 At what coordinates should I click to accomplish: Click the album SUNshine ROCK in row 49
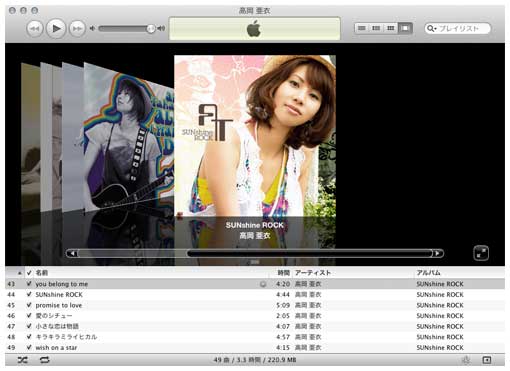[x=440, y=348]
